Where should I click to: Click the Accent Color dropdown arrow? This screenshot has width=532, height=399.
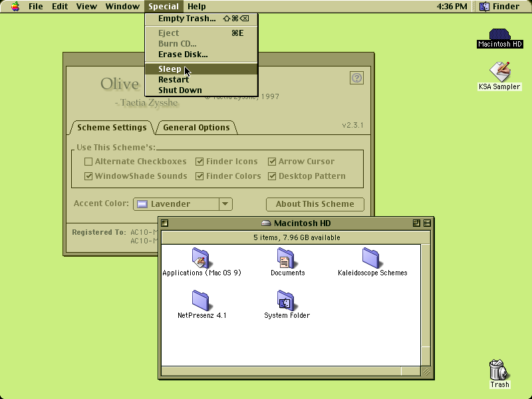click(225, 204)
